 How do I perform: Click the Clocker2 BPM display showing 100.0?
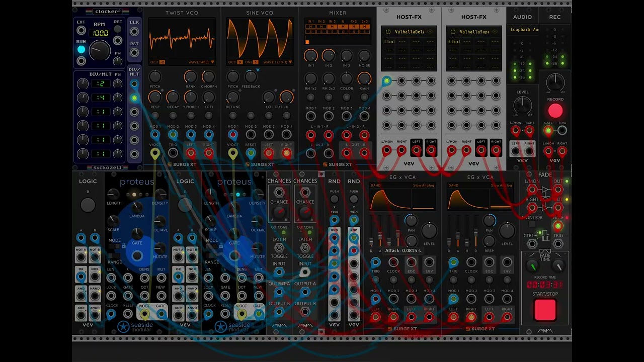click(100, 33)
